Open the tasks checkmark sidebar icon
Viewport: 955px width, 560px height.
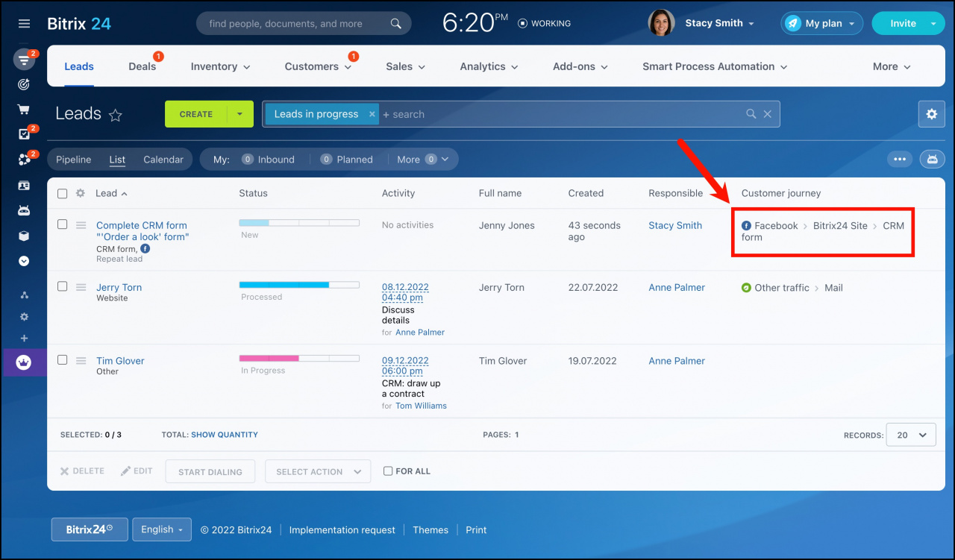(24, 135)
